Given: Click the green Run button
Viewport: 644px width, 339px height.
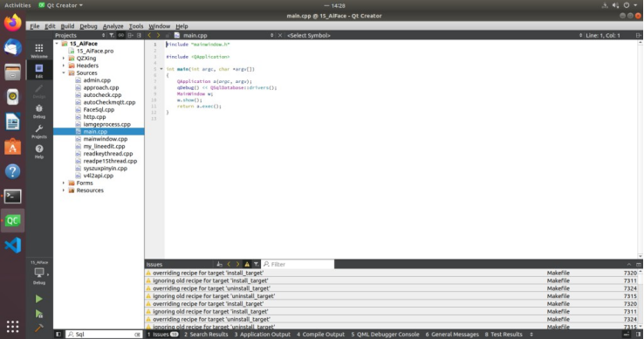Looking at the screenshot, I should (38, 299).
